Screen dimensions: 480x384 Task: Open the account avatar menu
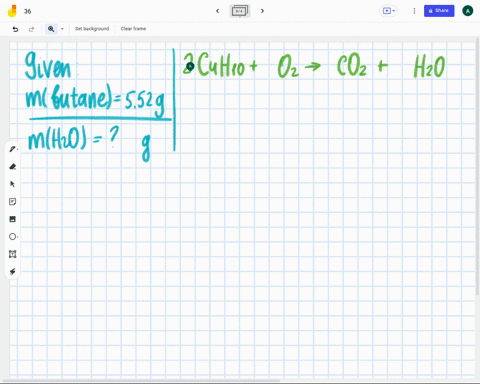pos(468,11)
